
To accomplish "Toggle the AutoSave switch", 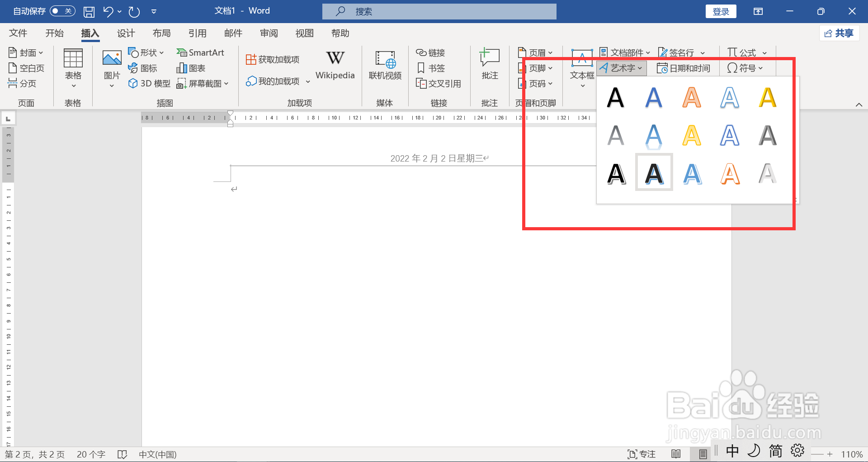I will point(62,11).
